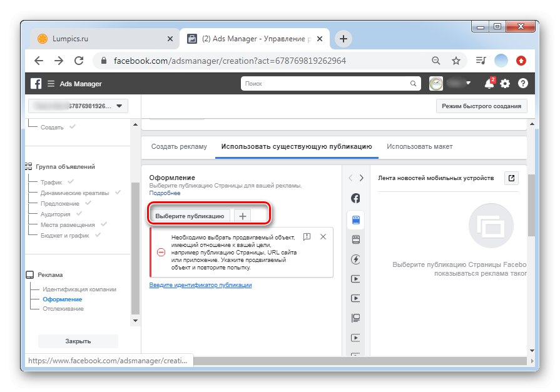Image resolution: width=560 pixels, height=392 pixels.
Task: Open notifications bell with badge
Action: tap(489, 83)
